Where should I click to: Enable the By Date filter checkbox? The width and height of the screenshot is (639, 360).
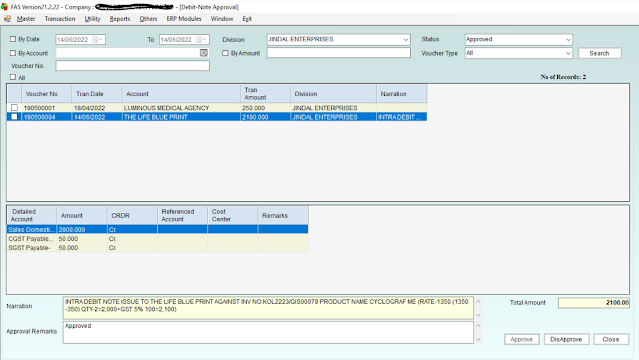[13, 39]
